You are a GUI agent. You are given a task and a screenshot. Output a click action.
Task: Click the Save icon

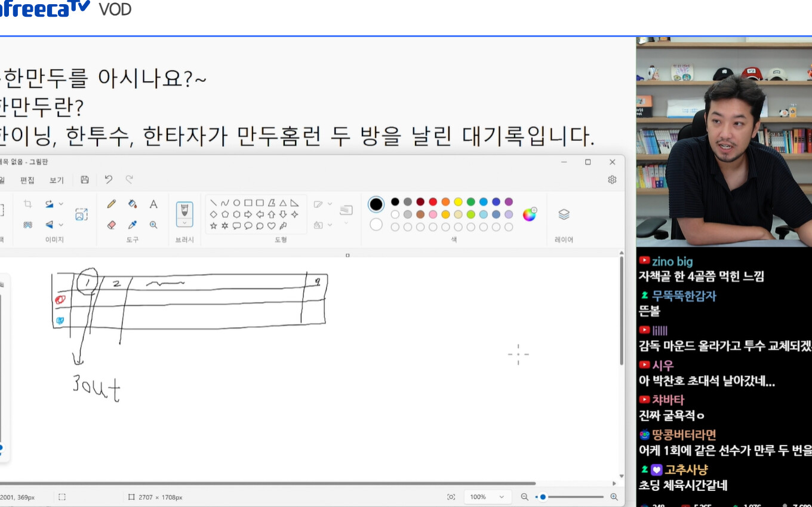pyautogui.click(x=85, y=180)
